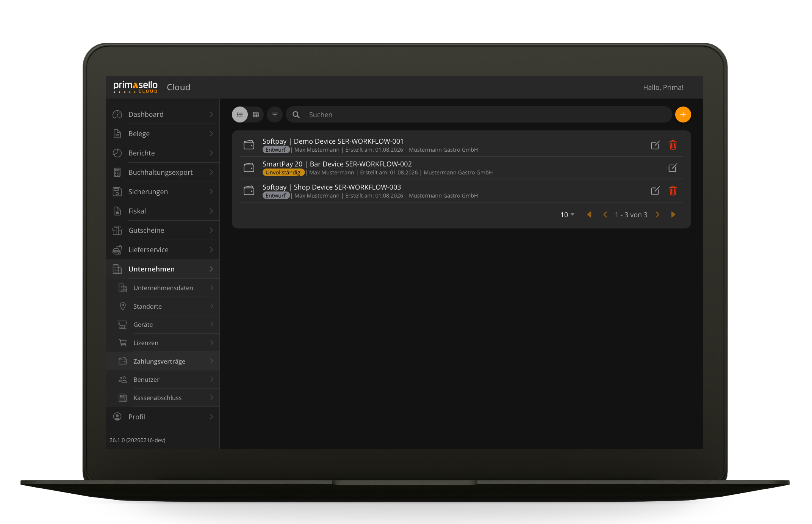Image resolution: width=812 pixels, height=524 pixels.
Task: Open the Sicherungen section
Action: (163, 191)
